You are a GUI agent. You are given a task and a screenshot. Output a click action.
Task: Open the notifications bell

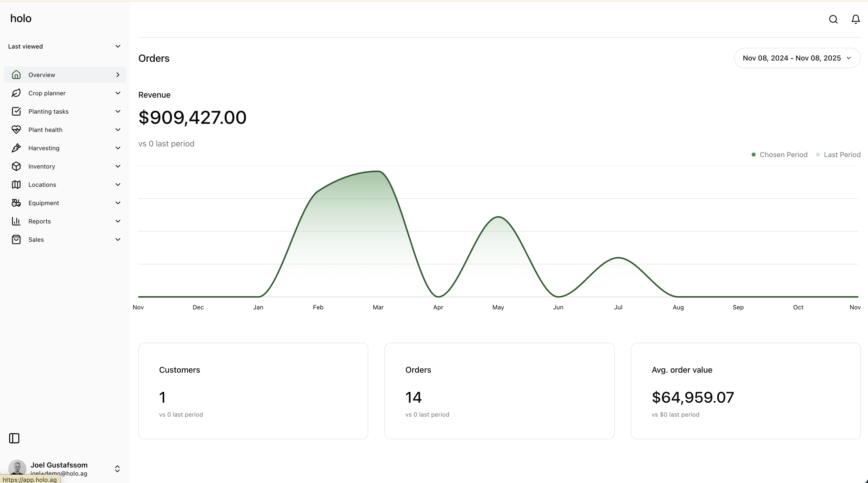tap(856, 20)
